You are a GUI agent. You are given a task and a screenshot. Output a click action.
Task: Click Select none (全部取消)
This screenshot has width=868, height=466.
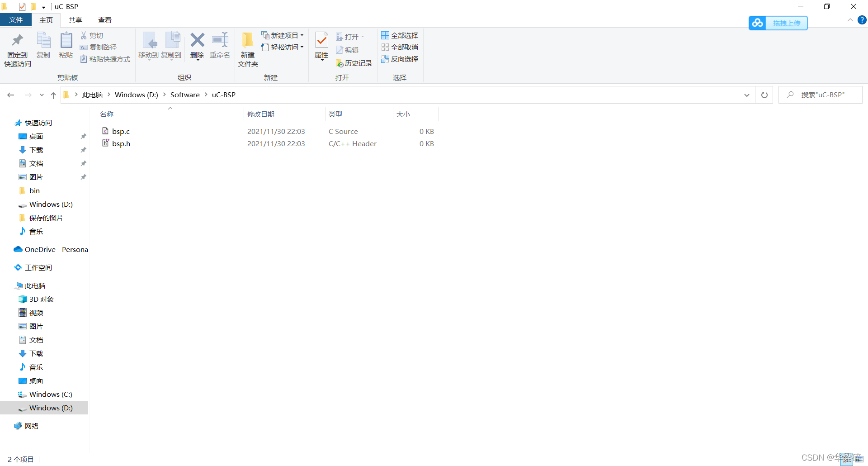(x=400, y=47)
